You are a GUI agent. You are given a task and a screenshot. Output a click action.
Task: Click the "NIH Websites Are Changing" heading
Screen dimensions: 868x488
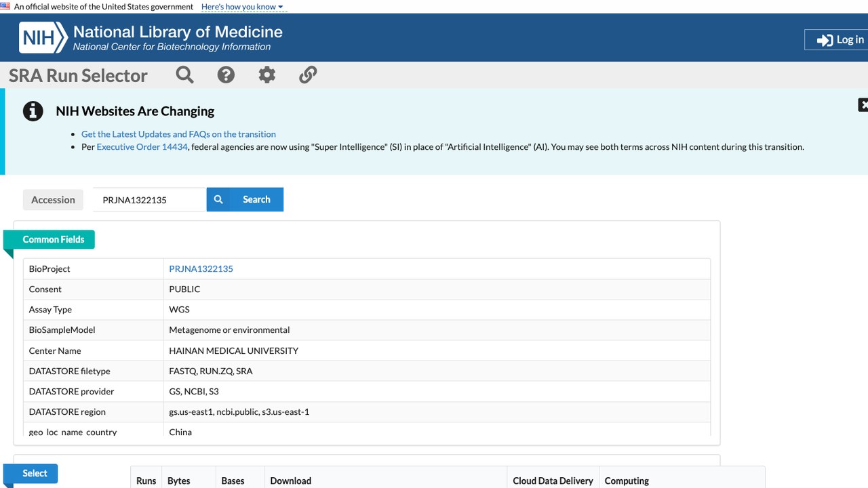point(135,111)
